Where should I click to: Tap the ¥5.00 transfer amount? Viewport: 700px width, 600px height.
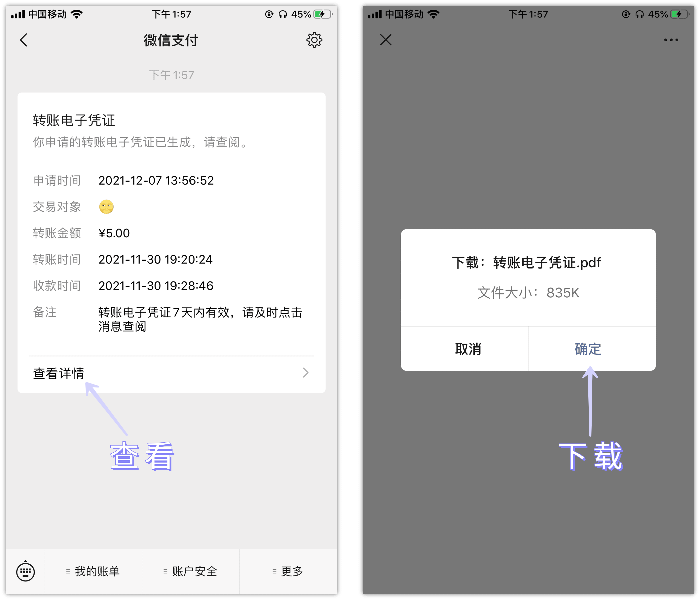(x=114, y=233)
